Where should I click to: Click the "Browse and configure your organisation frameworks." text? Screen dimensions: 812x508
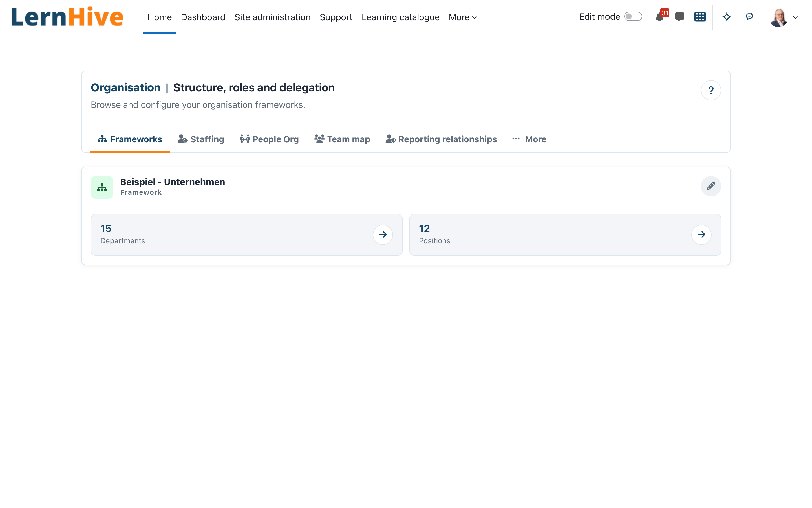point(198,105)
